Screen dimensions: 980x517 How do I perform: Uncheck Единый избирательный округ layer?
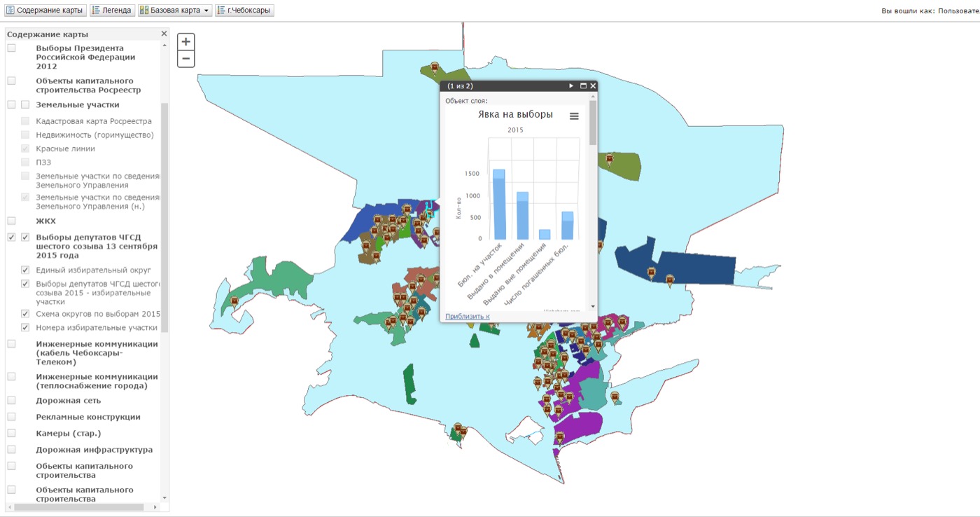25,270
